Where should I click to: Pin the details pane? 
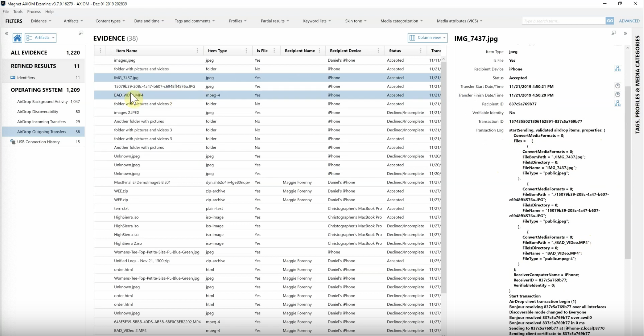point(614,33)
